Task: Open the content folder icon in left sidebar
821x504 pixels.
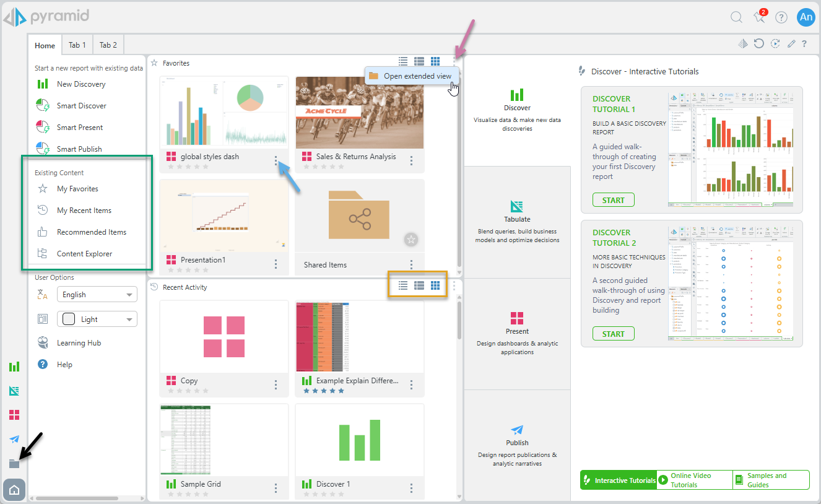Action: pos(14,464)
